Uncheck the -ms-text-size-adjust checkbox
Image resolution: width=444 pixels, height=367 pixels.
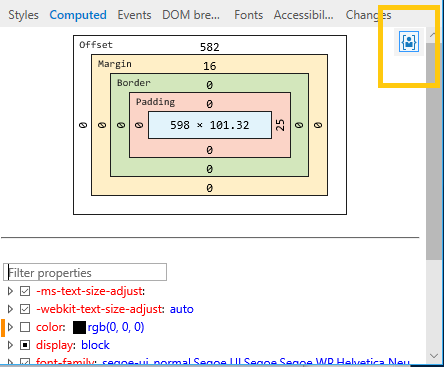[x=25, y=291]
